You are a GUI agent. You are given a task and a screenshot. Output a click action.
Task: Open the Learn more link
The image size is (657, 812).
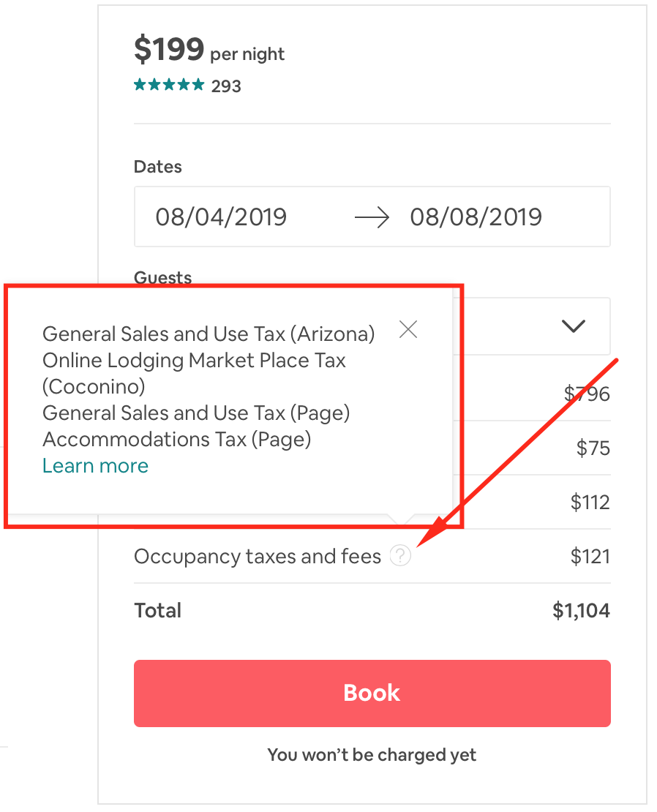click(95, 466)
